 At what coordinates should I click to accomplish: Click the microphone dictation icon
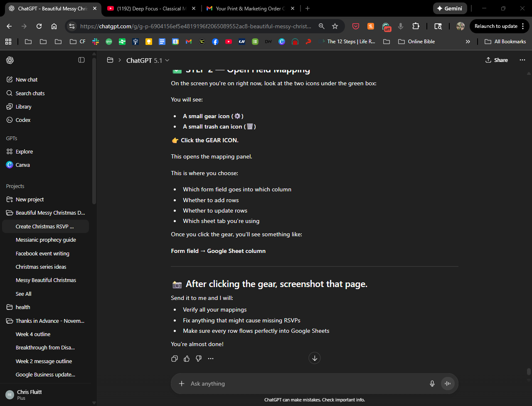click(x=432, y=384)
